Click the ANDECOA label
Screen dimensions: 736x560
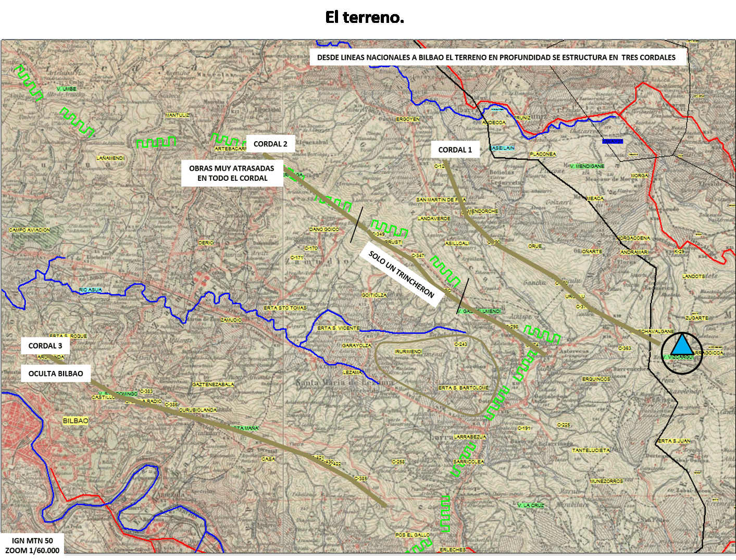494,122
